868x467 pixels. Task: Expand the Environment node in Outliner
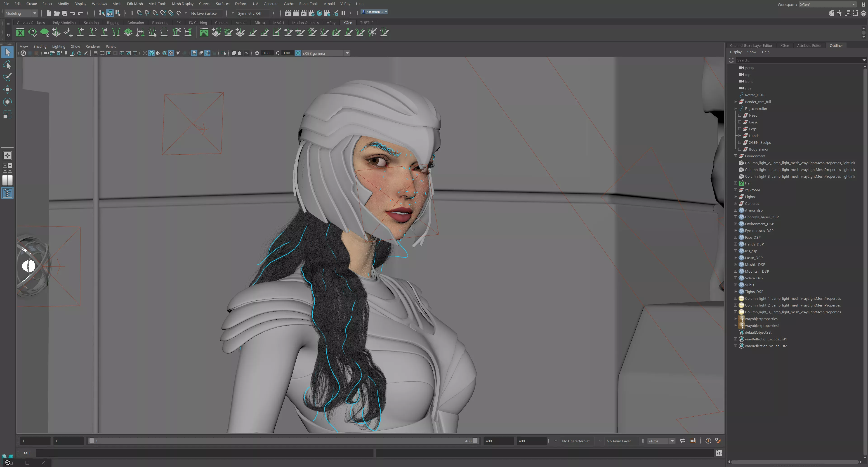coord(736,156)
